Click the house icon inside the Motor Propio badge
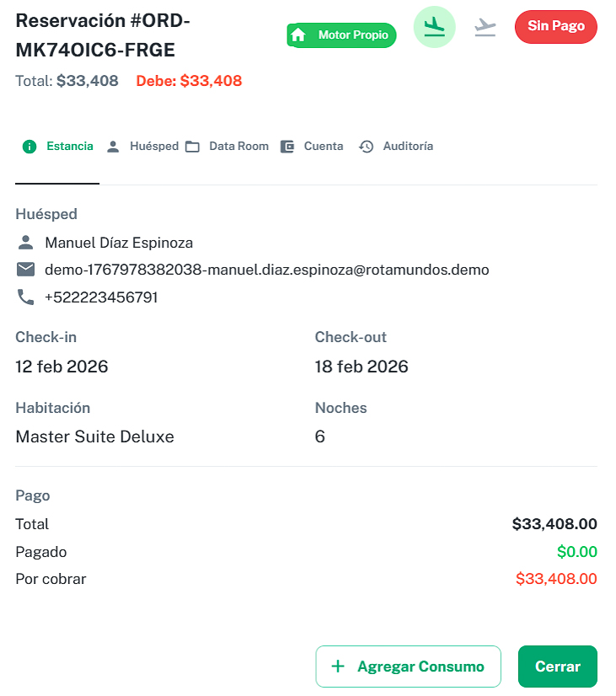 coord(298,35)
